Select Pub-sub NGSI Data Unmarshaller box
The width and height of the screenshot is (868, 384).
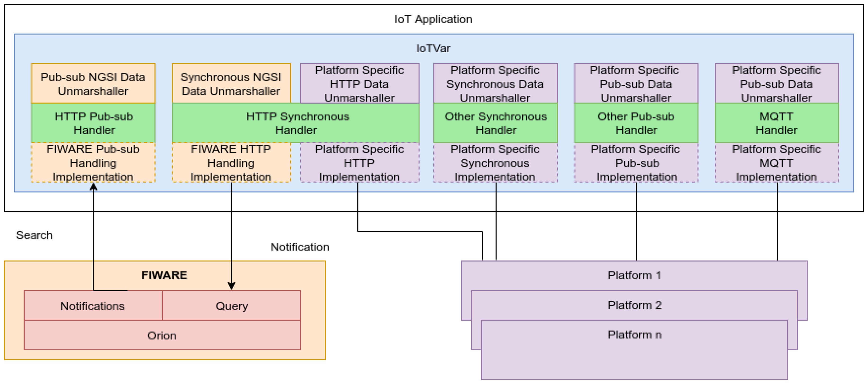point(93,84)
